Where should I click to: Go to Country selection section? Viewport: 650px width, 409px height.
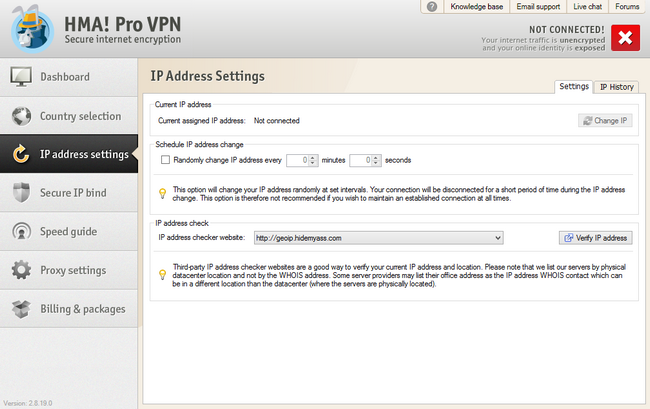69,116
